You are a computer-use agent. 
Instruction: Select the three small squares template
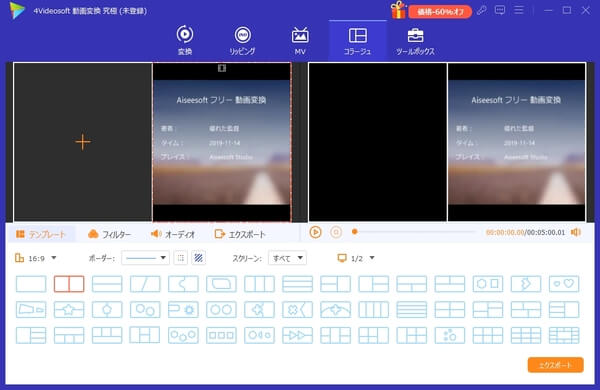[x=221, y=335]
